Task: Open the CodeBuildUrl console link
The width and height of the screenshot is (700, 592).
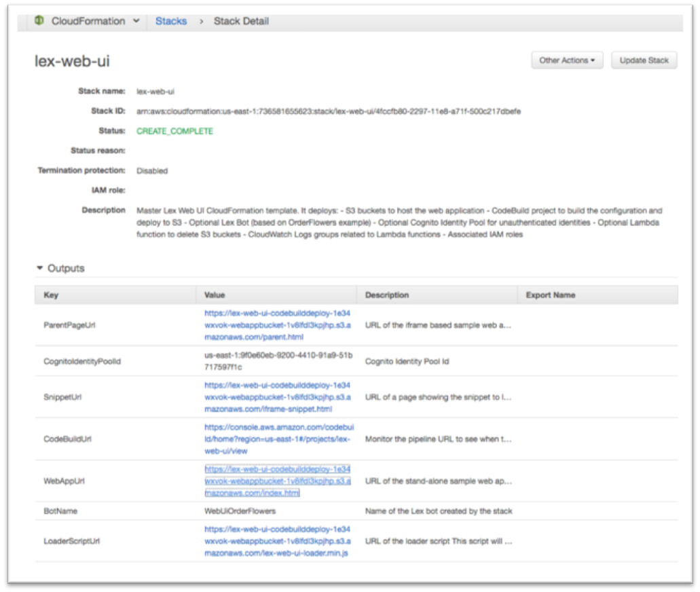Action: coord(279,439)
